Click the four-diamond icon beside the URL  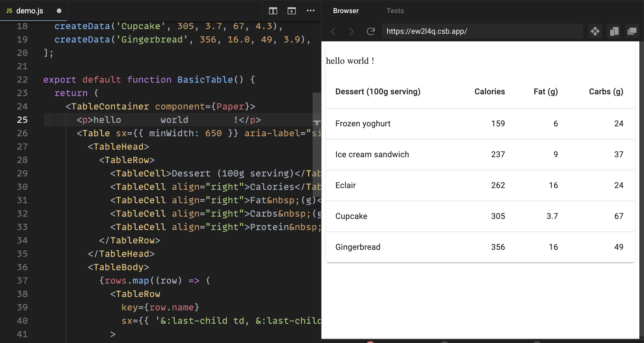click(x=595, y=31)
